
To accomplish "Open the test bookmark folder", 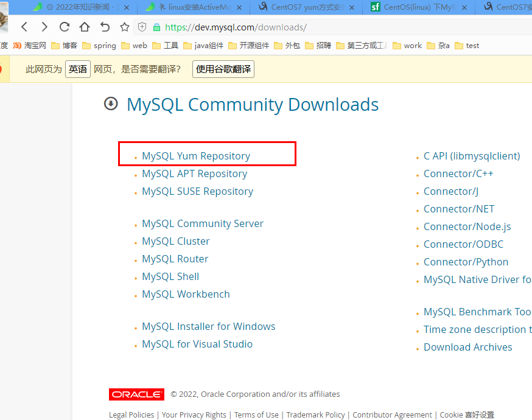I will (467, 46).
